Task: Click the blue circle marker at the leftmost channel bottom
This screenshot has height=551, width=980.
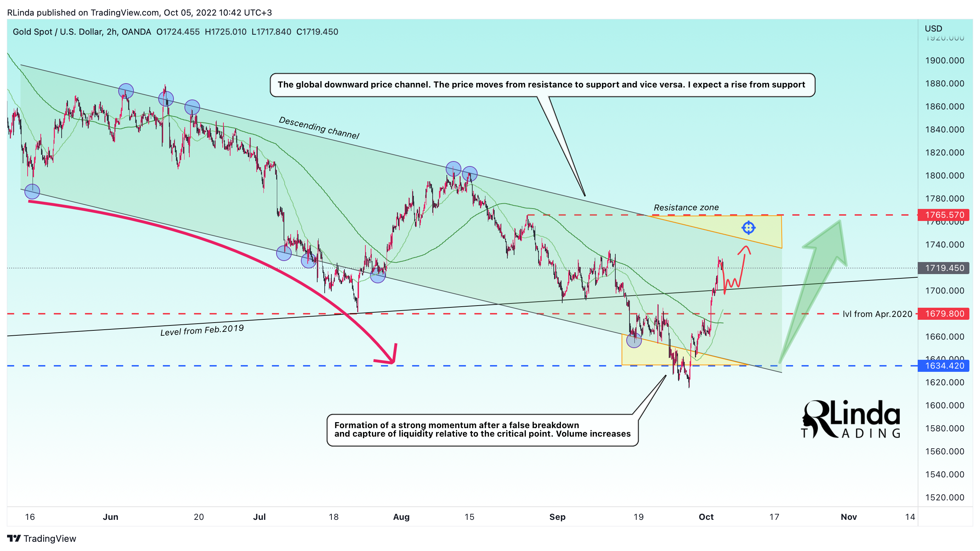Action: (x=32, y=192)
